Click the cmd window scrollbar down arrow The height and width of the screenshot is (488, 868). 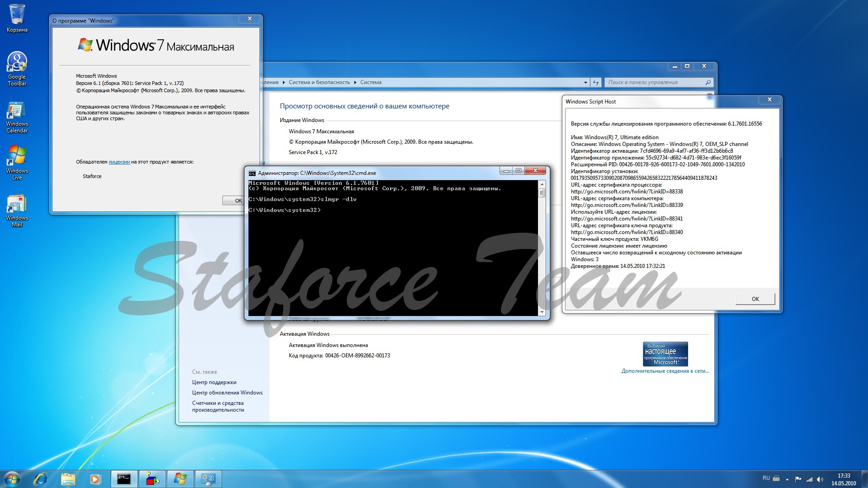[x=542, y=312]
